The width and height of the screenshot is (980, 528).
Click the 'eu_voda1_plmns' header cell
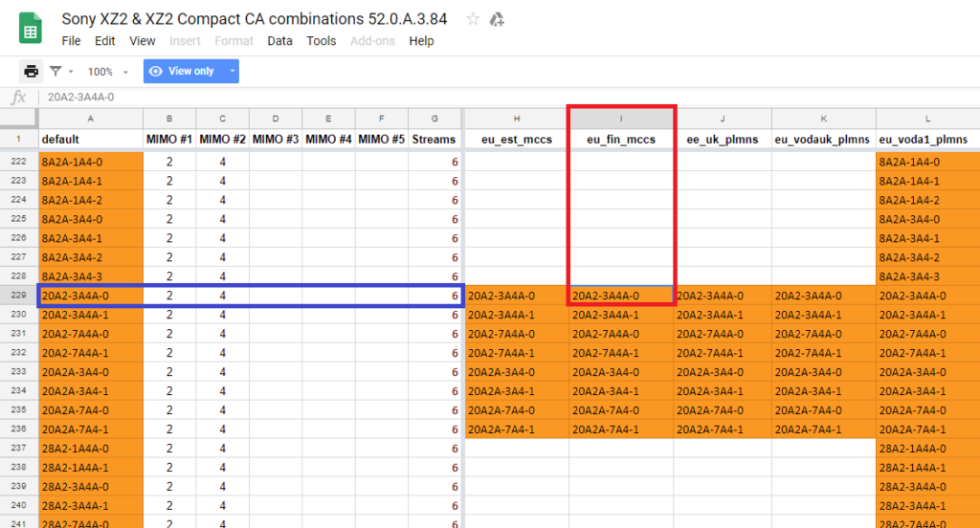point(927,140)
